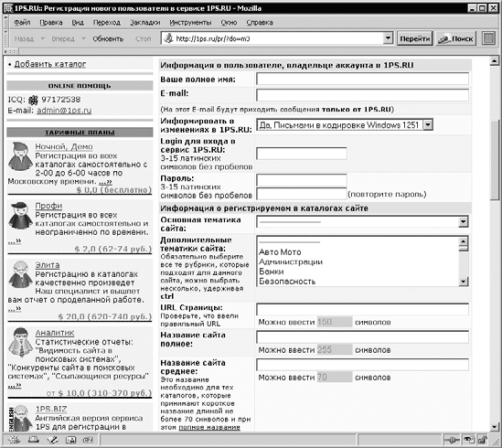
Task: Open the Вперед history dropdown arrow
Action: 83,38
